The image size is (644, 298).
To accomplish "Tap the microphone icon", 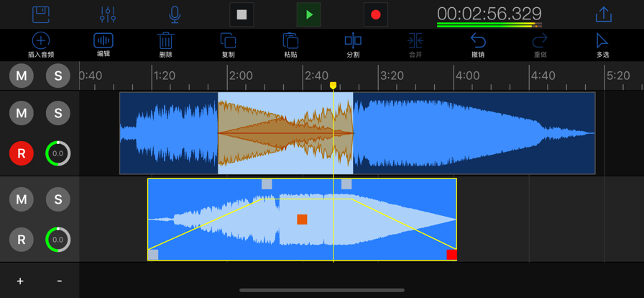I will point(175,14).
